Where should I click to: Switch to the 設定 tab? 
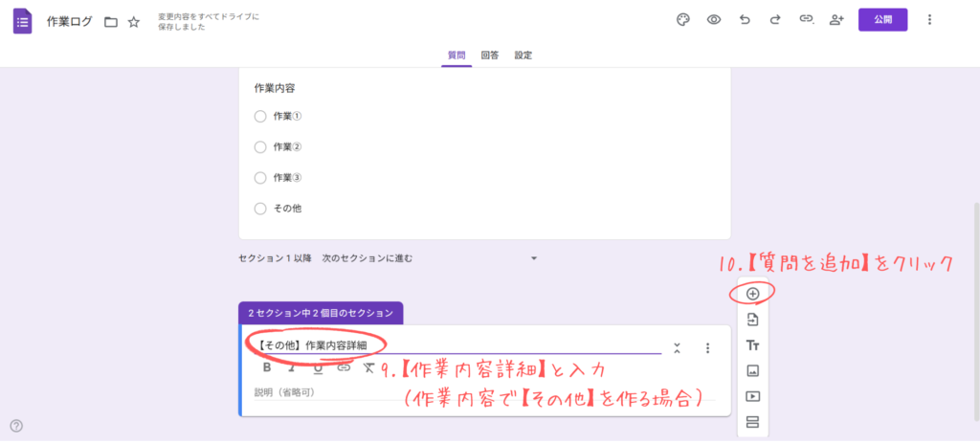[523, 55]
